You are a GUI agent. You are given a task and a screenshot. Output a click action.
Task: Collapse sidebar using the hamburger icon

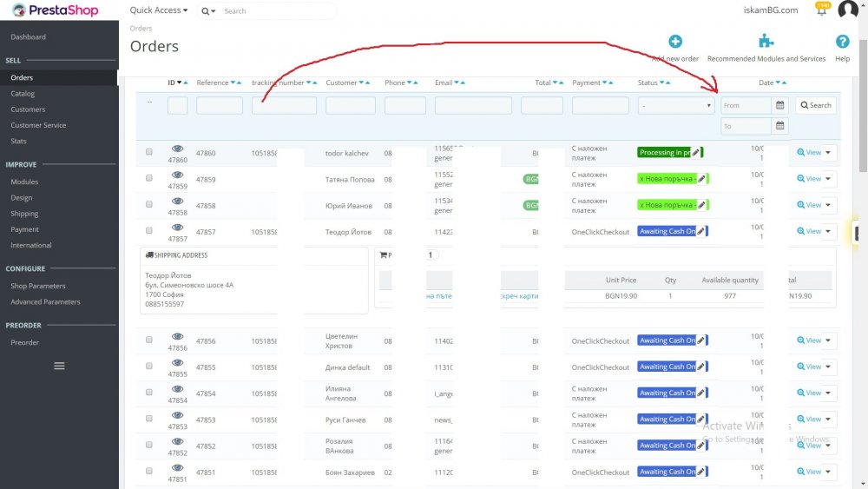(59, 366)
